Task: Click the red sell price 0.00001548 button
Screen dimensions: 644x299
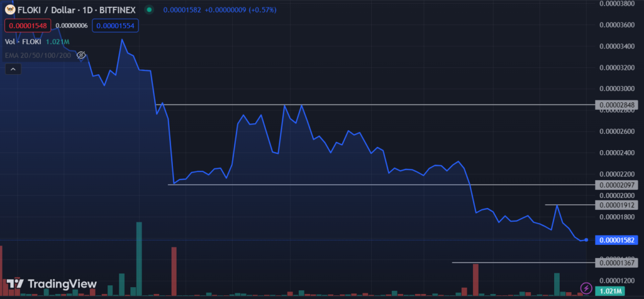Action: click(x=28, y=26)
